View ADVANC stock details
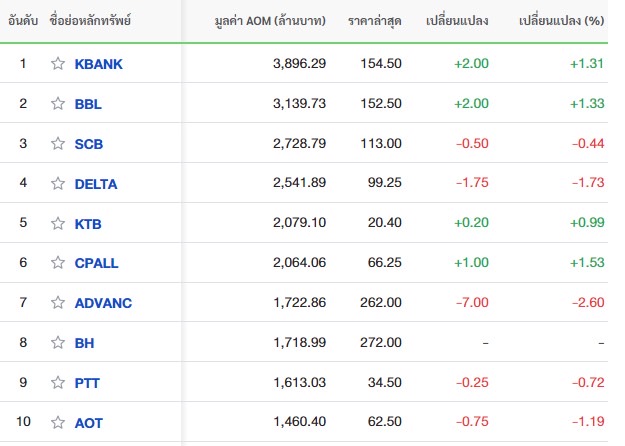 click(103, 303)
